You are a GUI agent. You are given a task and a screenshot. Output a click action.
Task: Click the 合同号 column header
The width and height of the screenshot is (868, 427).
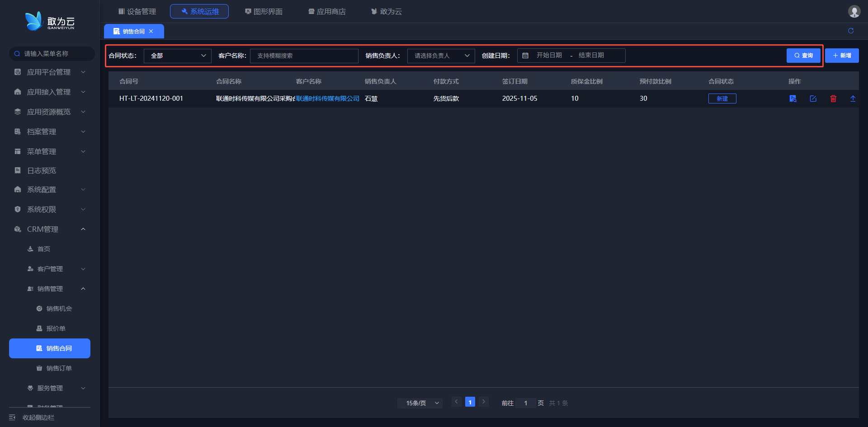[129, 81]
